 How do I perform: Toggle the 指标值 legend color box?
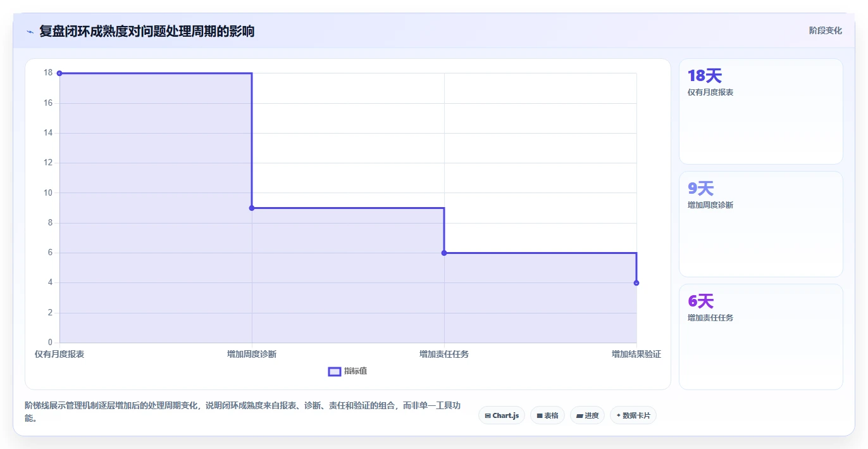(x=335, y=371)
